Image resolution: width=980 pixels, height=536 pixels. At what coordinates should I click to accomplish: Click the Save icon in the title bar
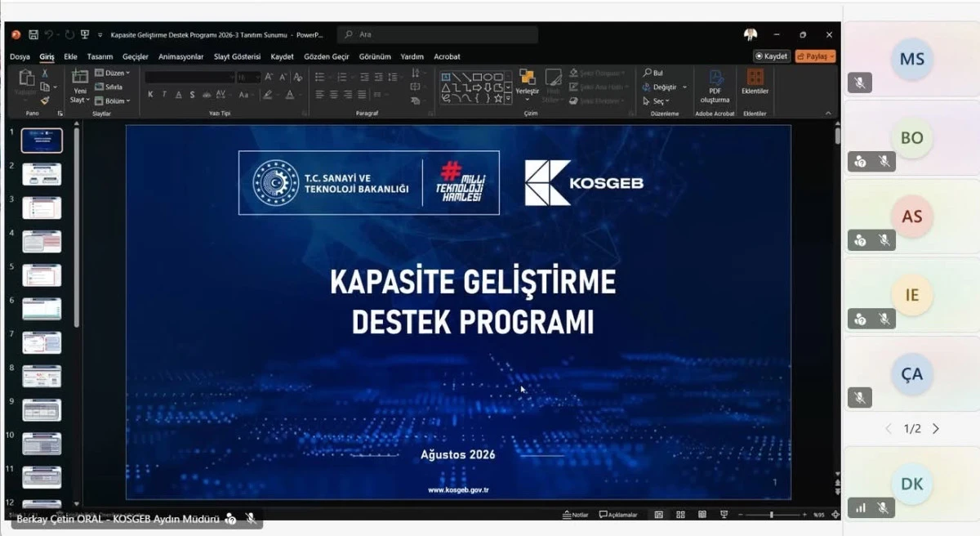33,35
